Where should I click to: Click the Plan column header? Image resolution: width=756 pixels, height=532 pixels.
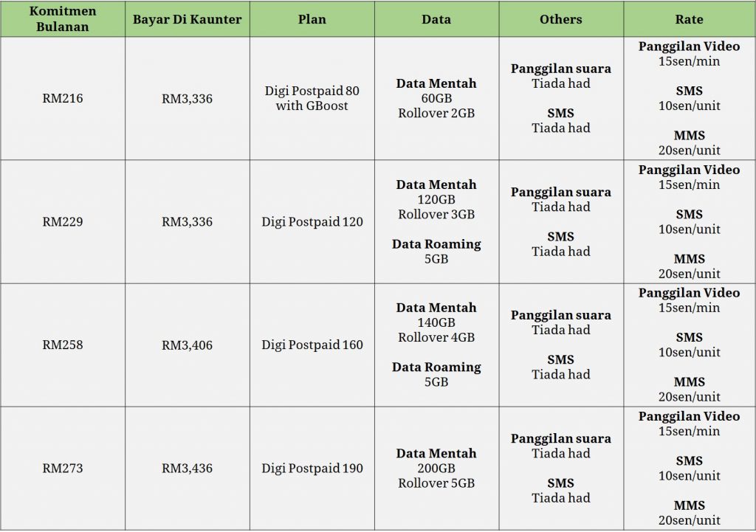pyautogui.click(x=312, y=18)
